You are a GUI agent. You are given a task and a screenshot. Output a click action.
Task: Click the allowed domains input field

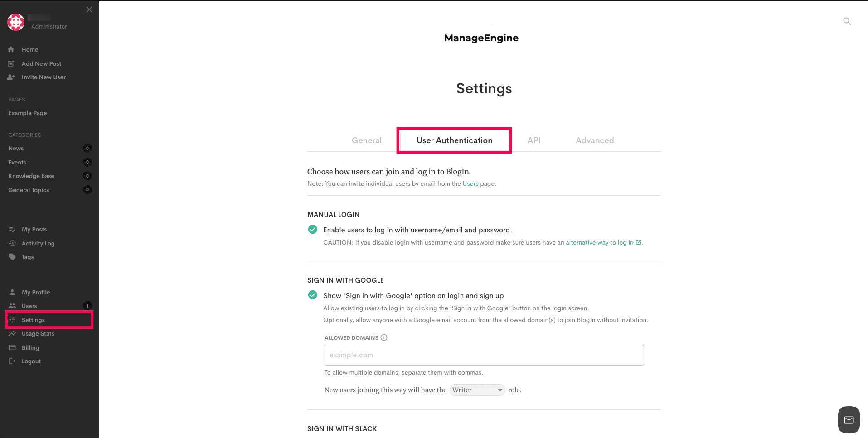coord(484,355)
